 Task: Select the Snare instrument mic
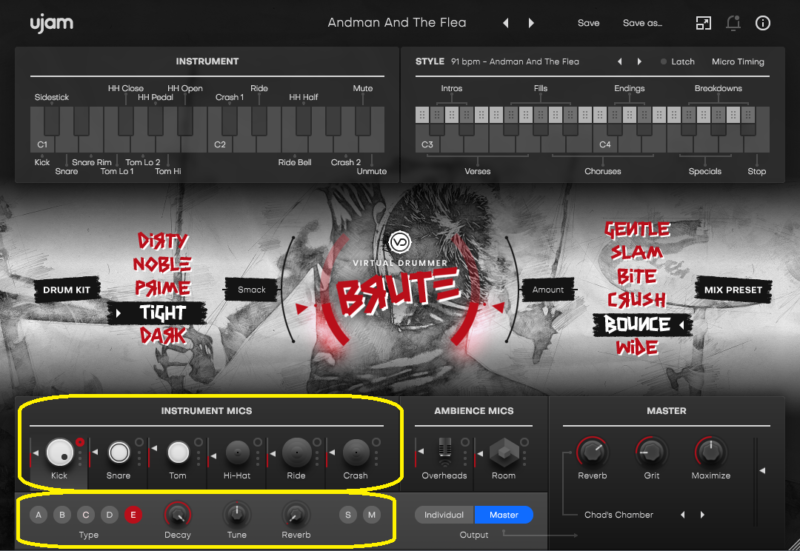pos(119,453)
